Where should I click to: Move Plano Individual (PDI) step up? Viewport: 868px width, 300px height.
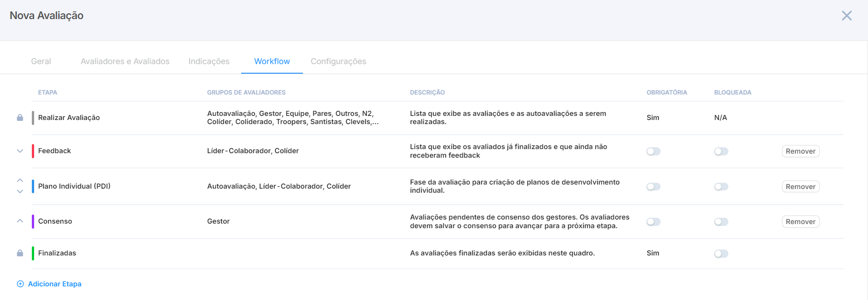pos(20,180)
